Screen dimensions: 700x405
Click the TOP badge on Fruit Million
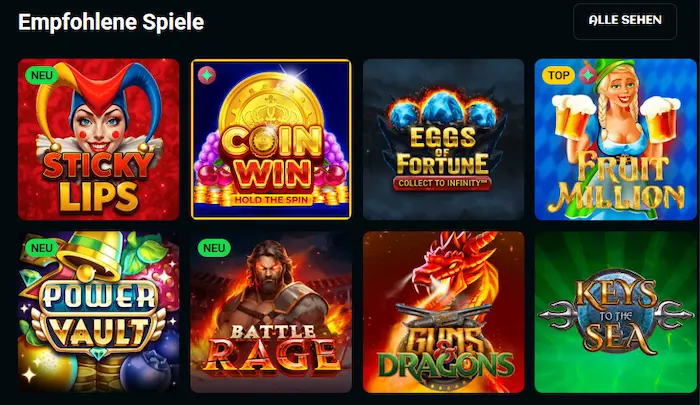(558, 75)
